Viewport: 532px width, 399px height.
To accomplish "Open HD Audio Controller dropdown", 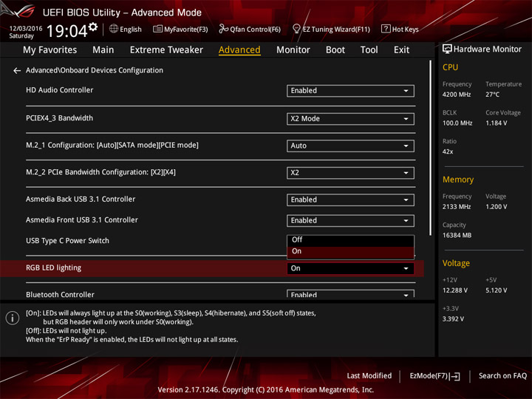I will point(350,91).
